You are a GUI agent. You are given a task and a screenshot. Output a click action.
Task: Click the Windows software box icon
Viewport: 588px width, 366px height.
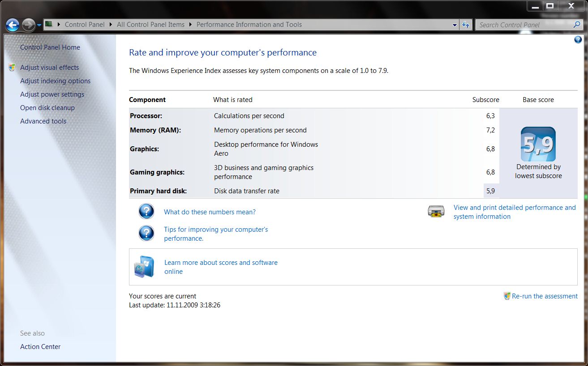(x=144, y=267)
